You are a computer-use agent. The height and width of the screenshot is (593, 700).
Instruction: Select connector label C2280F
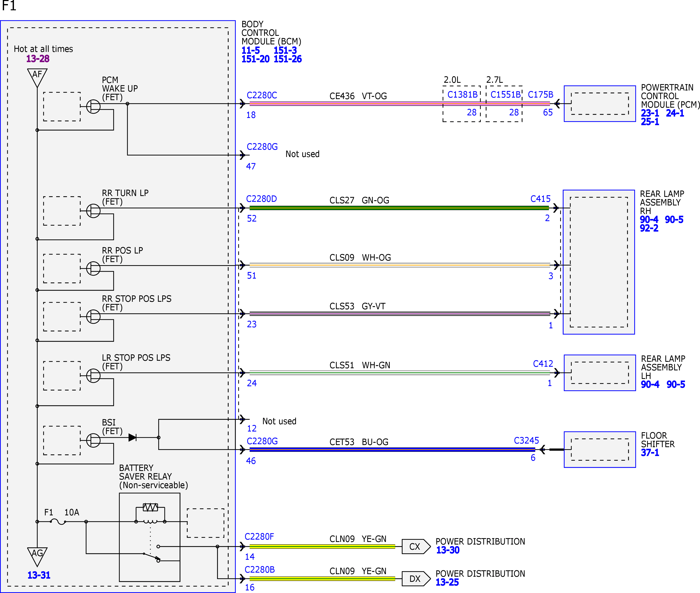point(259,537)
